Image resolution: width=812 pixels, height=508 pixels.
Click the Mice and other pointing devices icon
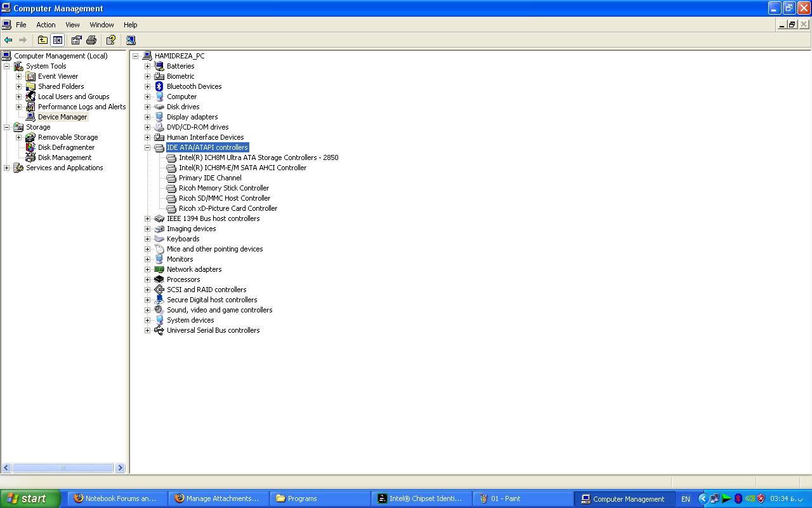[x=159, y=249]
